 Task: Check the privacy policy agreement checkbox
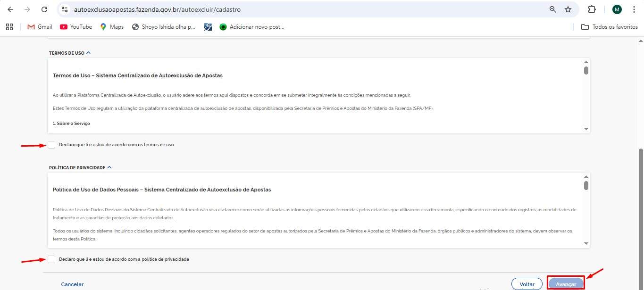(x=52, y=259)
